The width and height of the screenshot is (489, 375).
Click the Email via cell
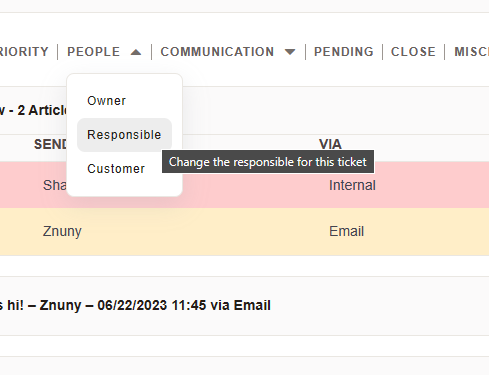click(346, 231)
